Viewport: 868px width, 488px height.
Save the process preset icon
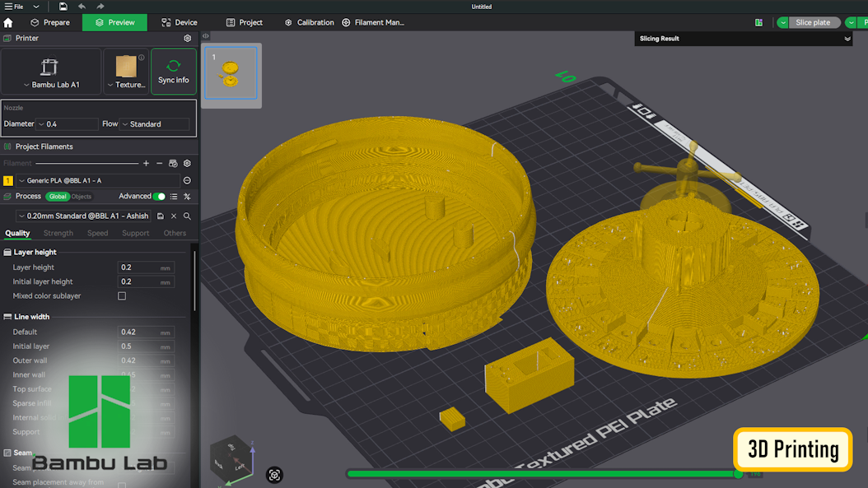coord(161,216)
